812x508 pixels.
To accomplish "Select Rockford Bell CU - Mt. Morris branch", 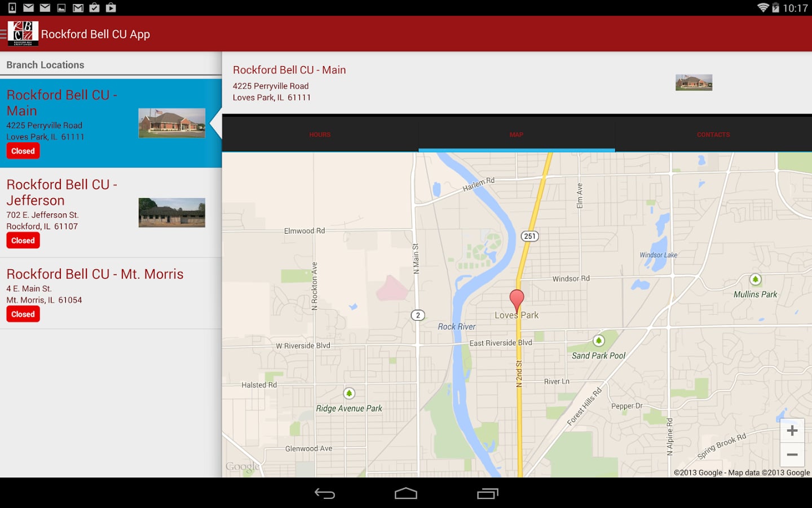I will [x=111, y=294].
